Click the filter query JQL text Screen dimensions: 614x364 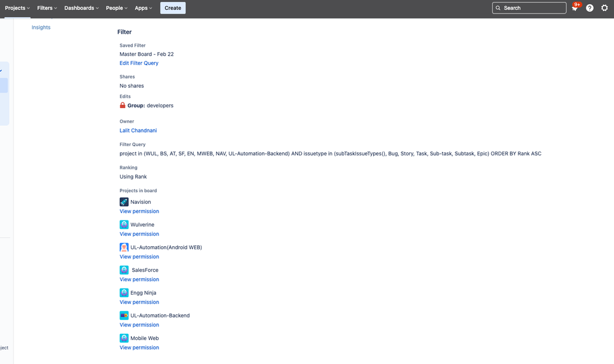click(331, 153)
